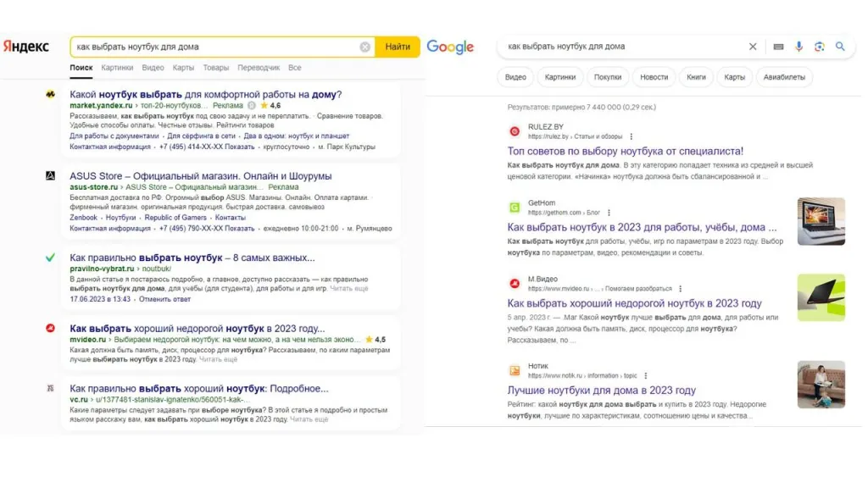Select Google Покупки filter chip

point(607,77)
